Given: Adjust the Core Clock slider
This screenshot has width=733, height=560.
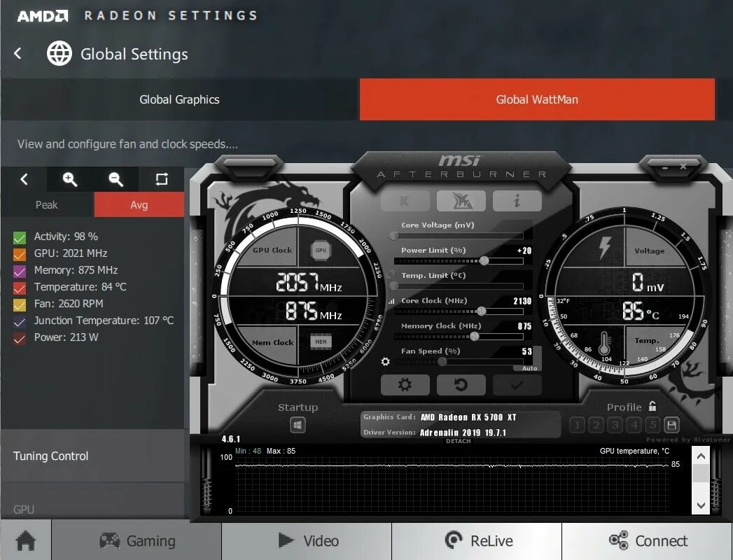Looking at the screenshot, I should 481,311.
